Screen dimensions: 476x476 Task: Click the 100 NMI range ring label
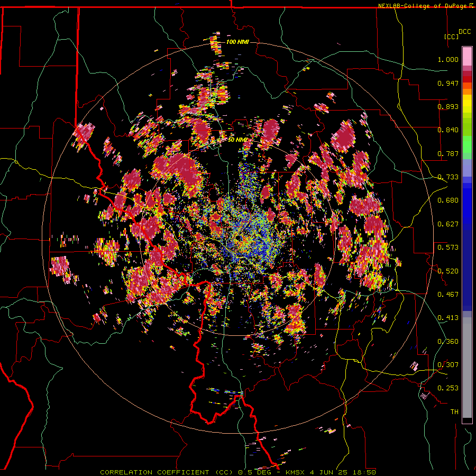[237, 42]
